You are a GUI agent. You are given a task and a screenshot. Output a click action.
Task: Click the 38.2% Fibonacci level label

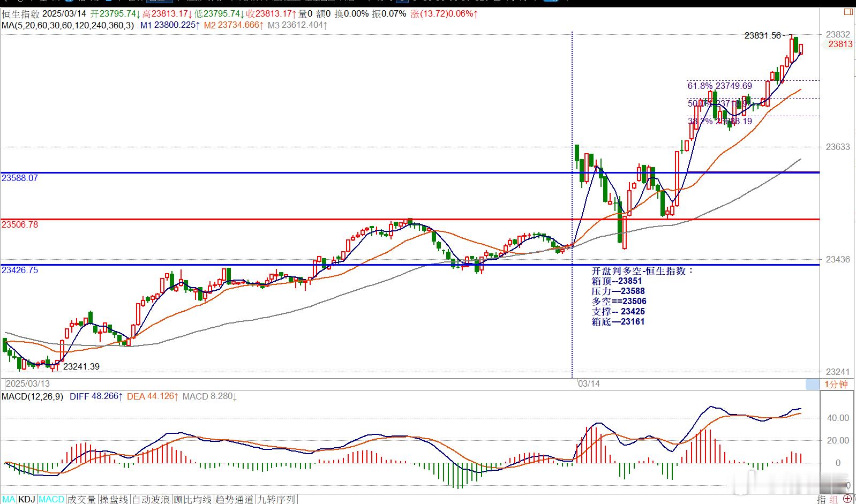719,121
